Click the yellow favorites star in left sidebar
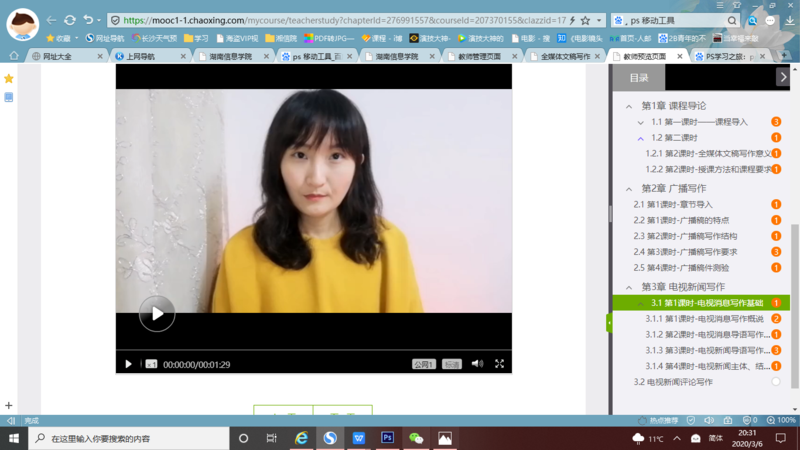Image resolution: width=800 pixels, height=450 pixels. [x=9, y=79]
